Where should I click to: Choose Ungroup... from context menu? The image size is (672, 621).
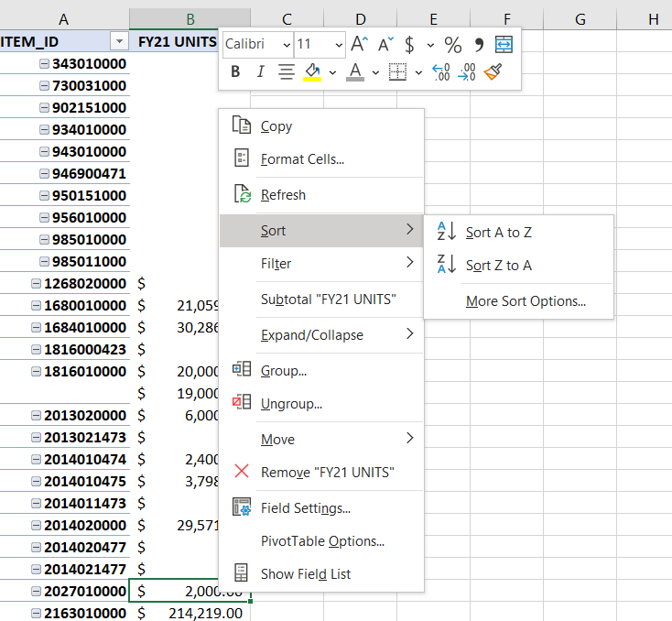321,404
